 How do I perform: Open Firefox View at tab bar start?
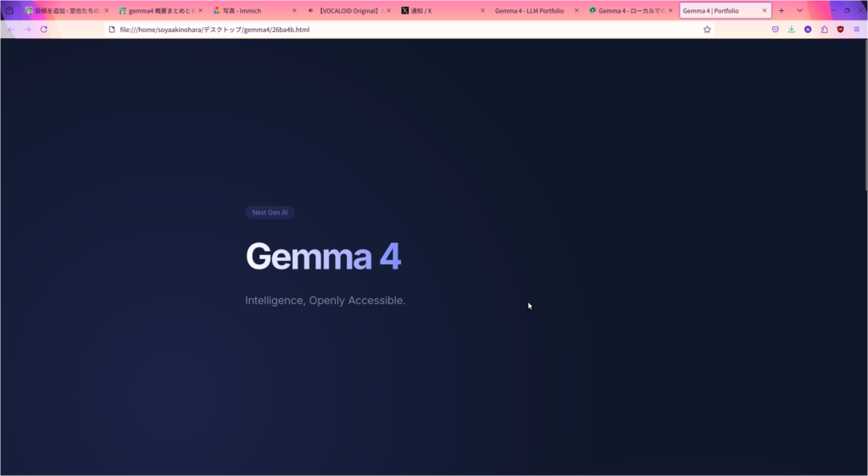[10, 10]
